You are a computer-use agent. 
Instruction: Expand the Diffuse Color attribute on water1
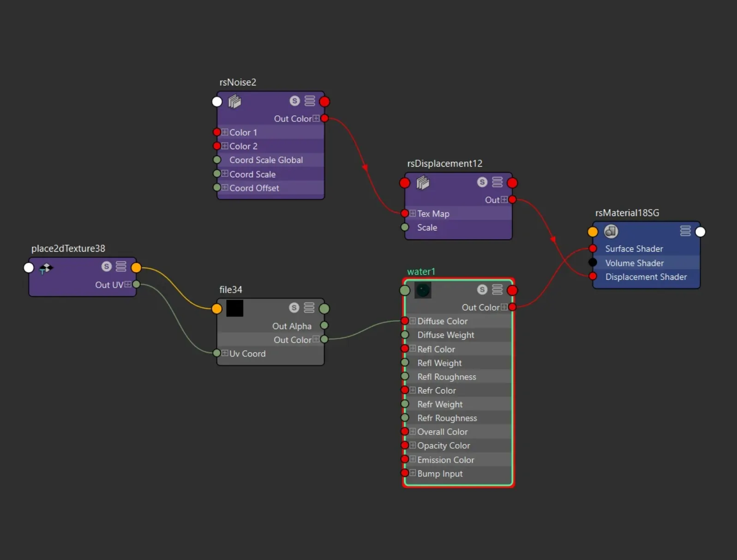413,320
